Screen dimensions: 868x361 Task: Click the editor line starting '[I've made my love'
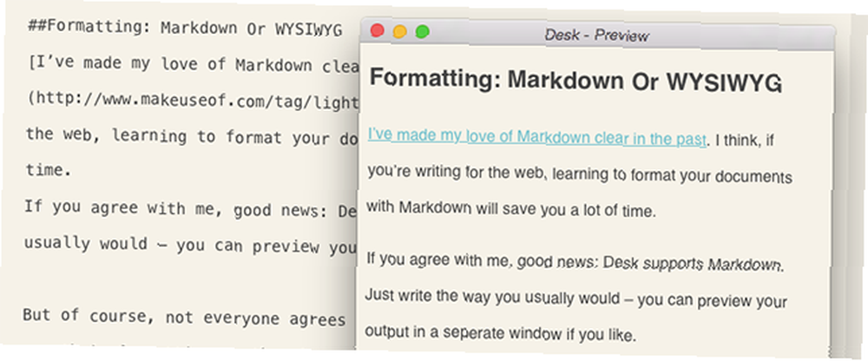(194, 65)
